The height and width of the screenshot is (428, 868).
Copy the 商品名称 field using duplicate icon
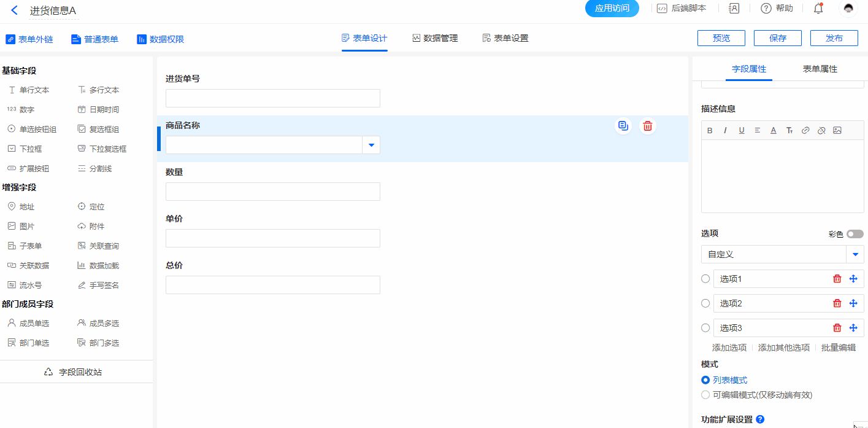(623, 126)
